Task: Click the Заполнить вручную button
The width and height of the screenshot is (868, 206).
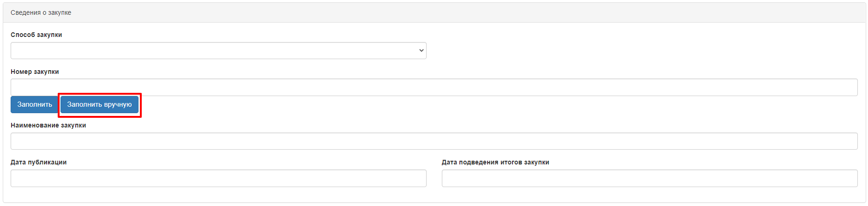Action: [x=99, y=104]
